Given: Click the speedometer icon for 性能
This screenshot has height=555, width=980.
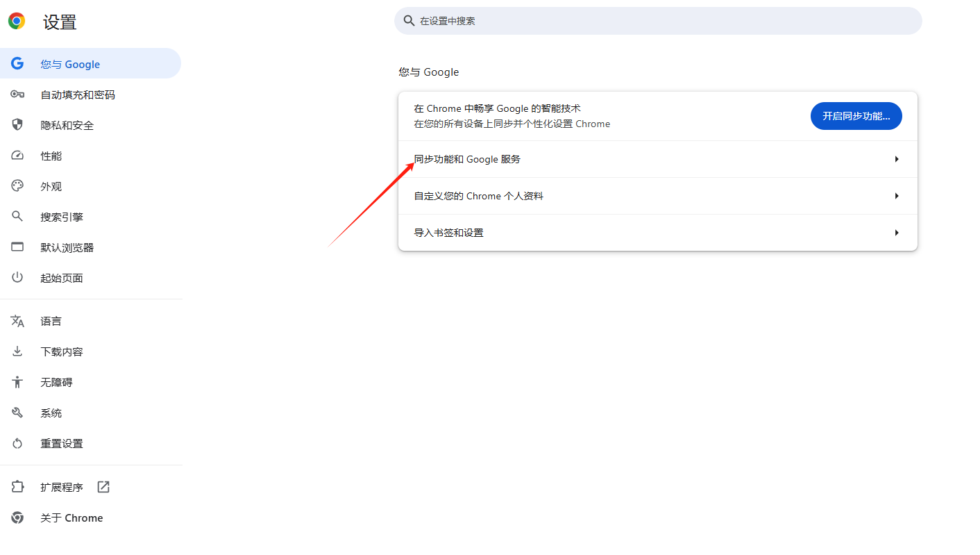Looking at the screenshot, I should coord(17,156).
